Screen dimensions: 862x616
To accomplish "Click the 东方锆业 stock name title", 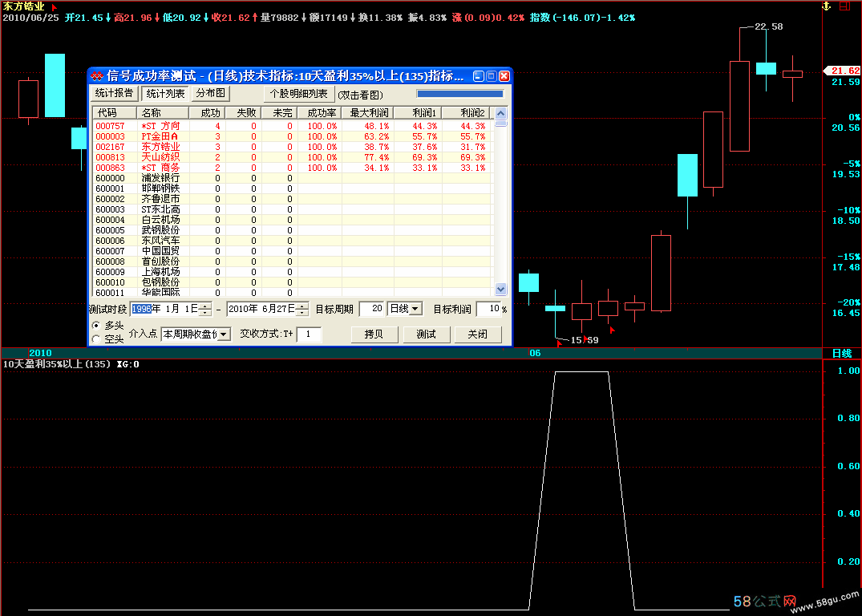I will (x=23, y=6).
